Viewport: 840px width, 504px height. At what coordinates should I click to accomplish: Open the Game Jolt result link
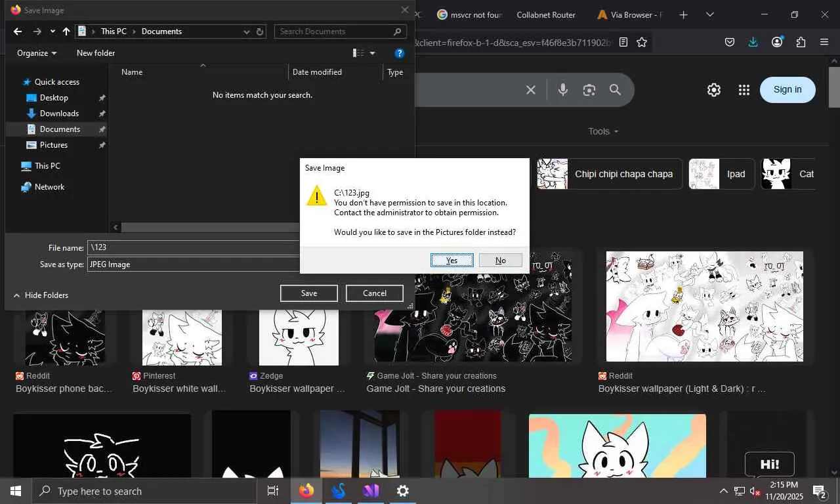click(436, 388)
